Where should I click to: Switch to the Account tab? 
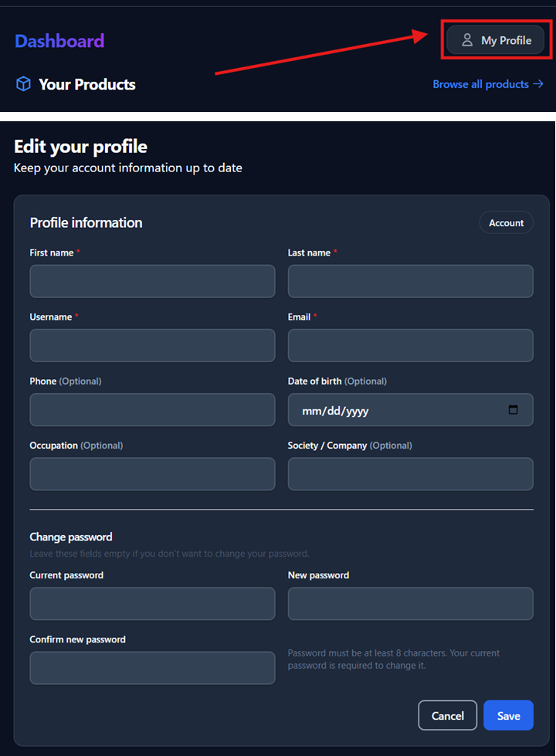[x=506, y=222]
